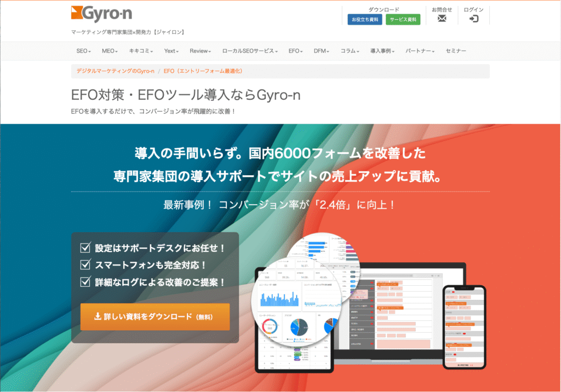
Task: Click the お役立ち資料 button
Action: pyautogui.click(x=364, y=19)
